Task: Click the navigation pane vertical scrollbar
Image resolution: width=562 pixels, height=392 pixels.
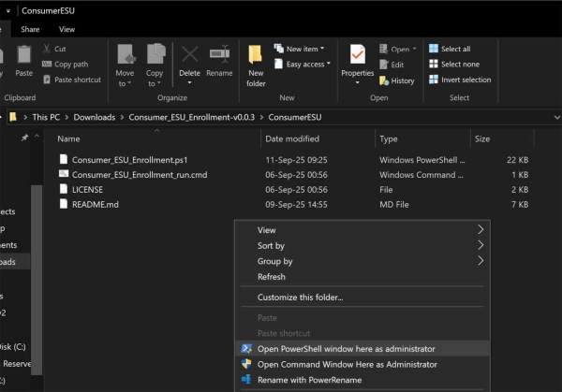Action: click(x=37, y=280)
